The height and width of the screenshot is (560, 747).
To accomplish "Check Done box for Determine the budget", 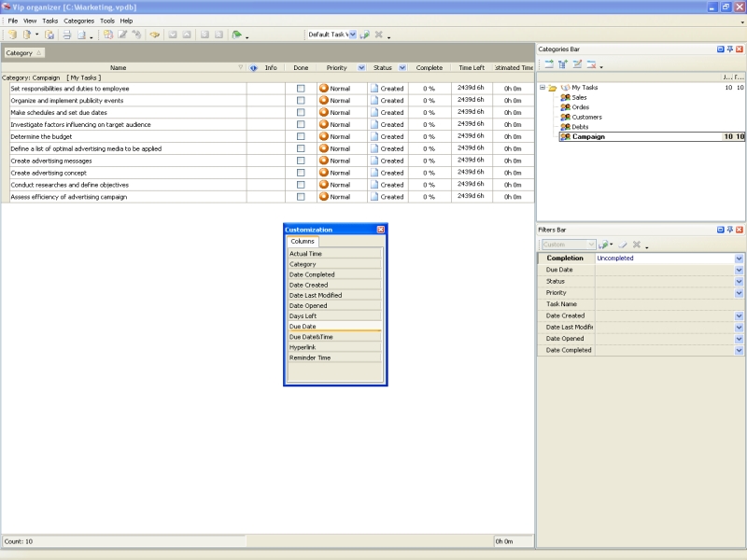I will (301, 136).
